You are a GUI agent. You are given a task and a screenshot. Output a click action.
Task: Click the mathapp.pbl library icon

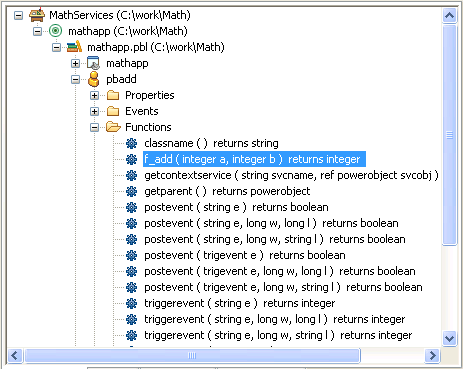click(x=74, y=47)
